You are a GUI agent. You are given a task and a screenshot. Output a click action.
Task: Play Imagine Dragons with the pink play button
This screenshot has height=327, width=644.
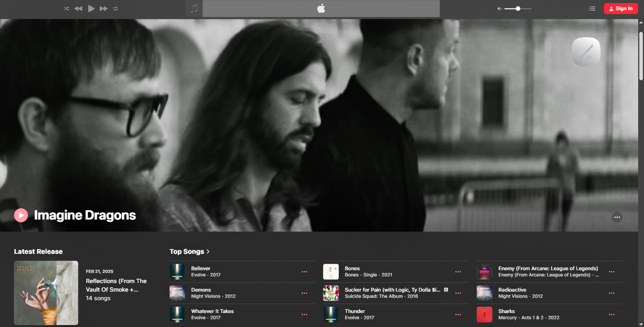(21, 215)
